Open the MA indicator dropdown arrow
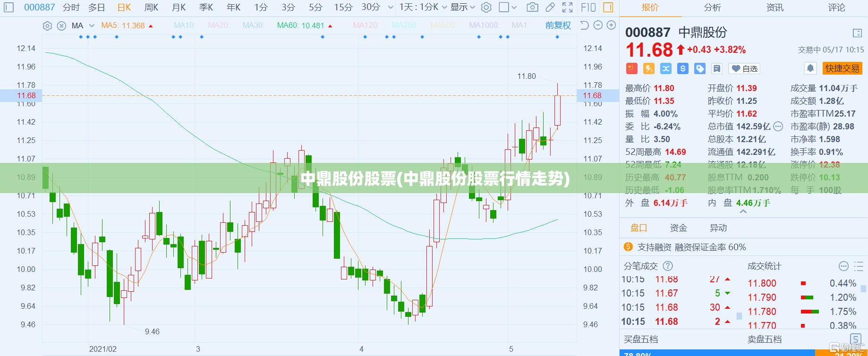868x356 pixels. 92,26
